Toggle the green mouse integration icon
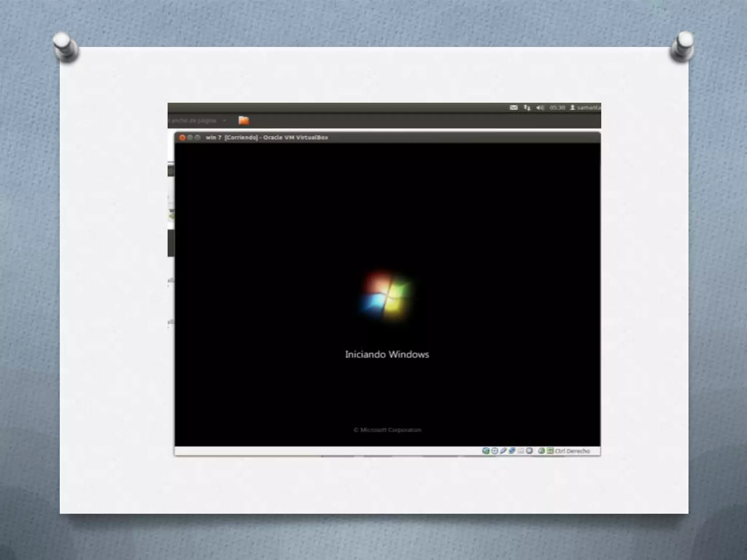 tap(541, 451)
